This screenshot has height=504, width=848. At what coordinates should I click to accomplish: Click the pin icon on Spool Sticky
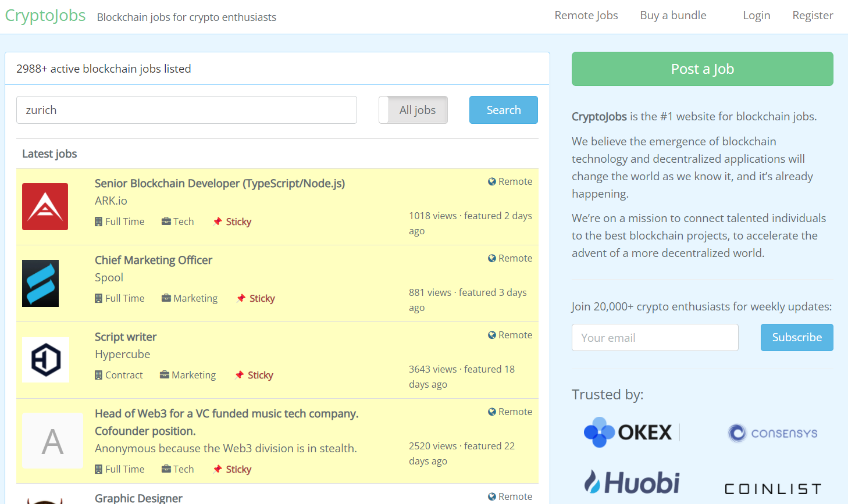(x=241, y=298)
